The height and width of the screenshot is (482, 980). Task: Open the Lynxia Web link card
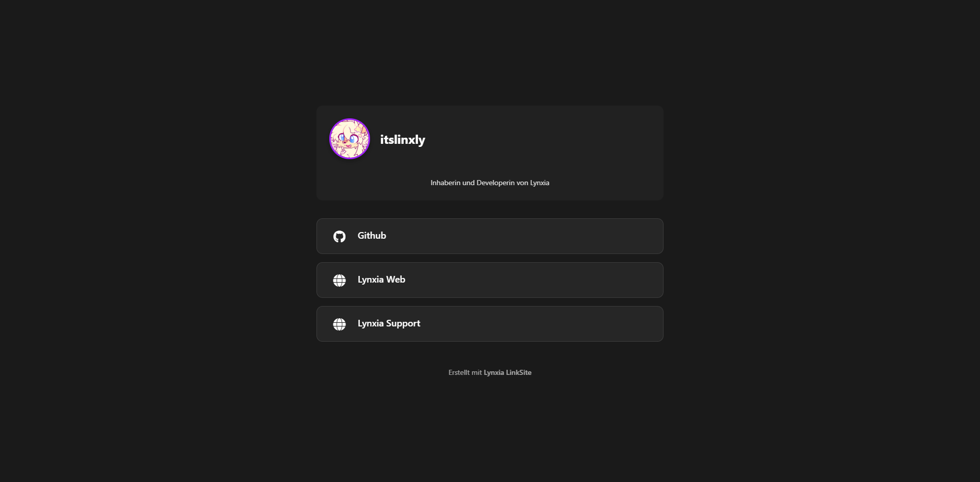tap(490, 280)
